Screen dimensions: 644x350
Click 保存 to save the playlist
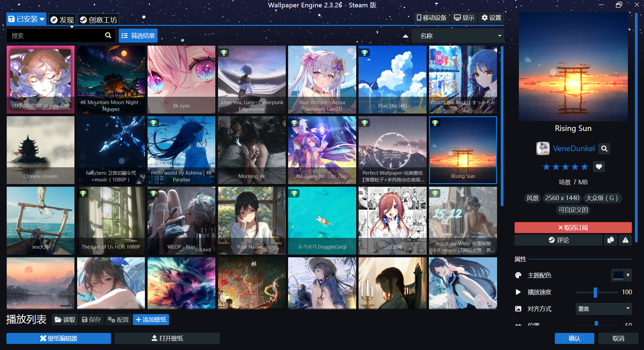[92, 319]
